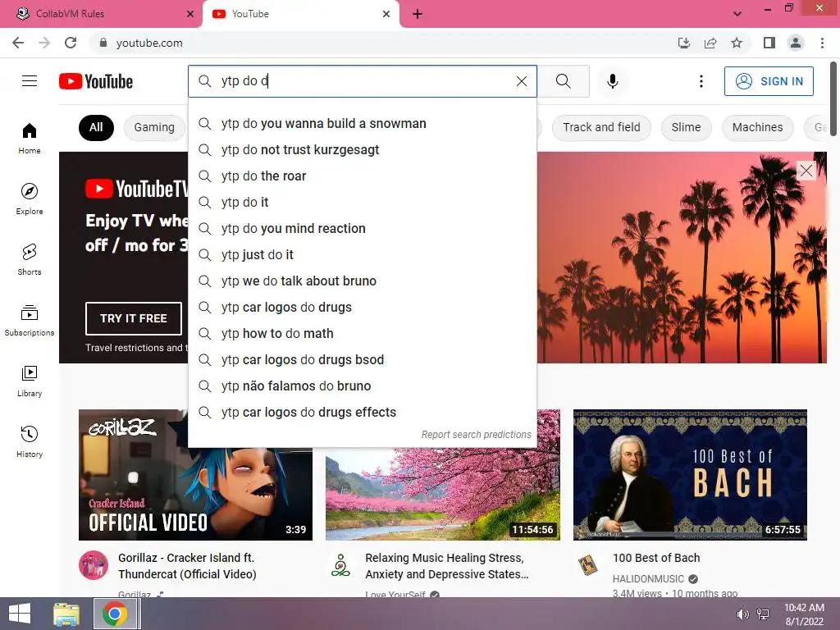Click Report search predictions link
Viewport: 840px width, 630px height.
476,435
